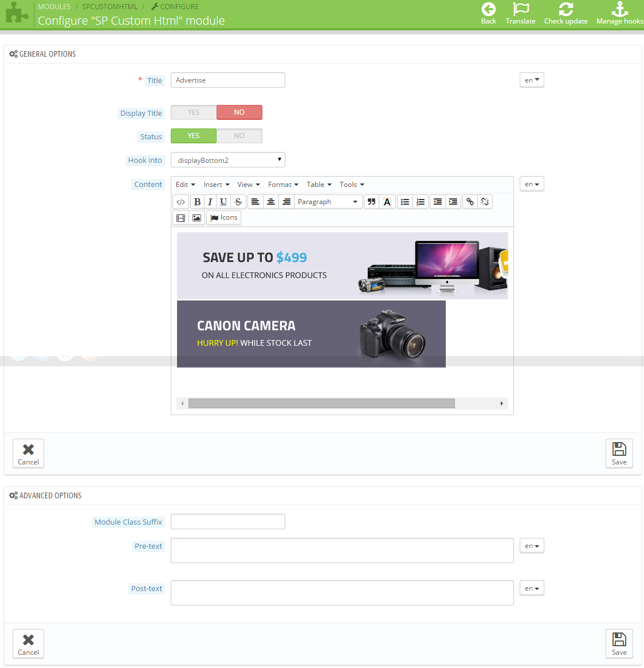Remove link from selected text

click(x=485, y=202)
